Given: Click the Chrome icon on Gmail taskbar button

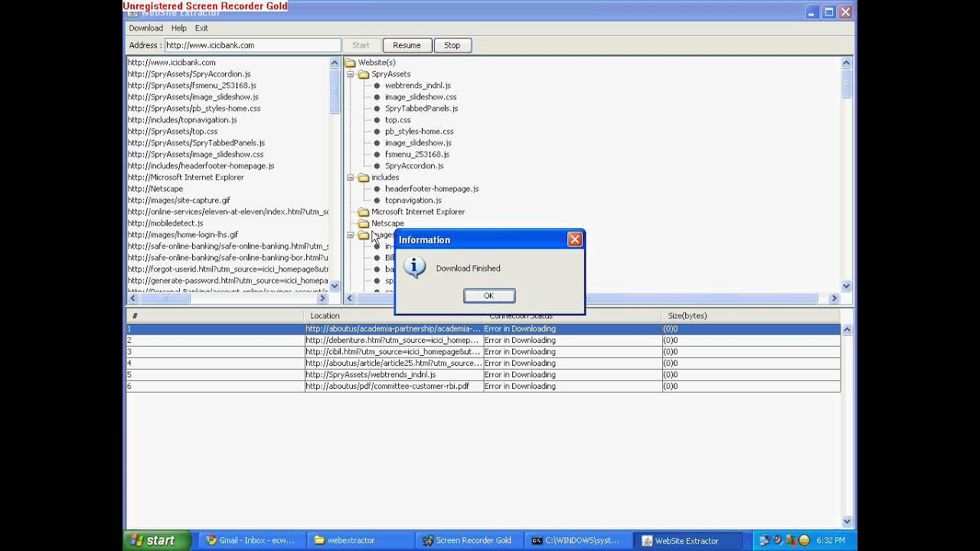Looking at the screenshot, I should point(211,540).
